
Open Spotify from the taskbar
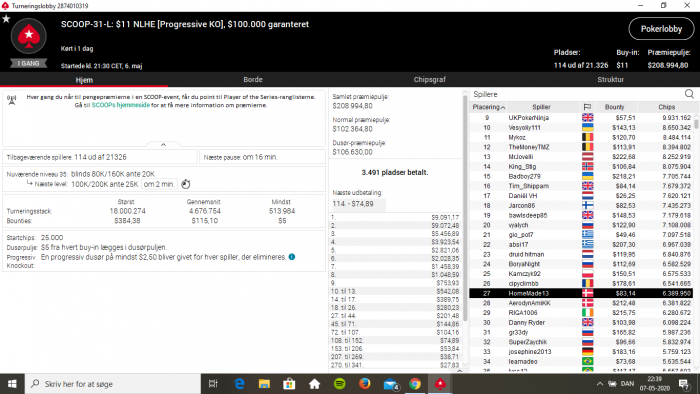(339, 384)
